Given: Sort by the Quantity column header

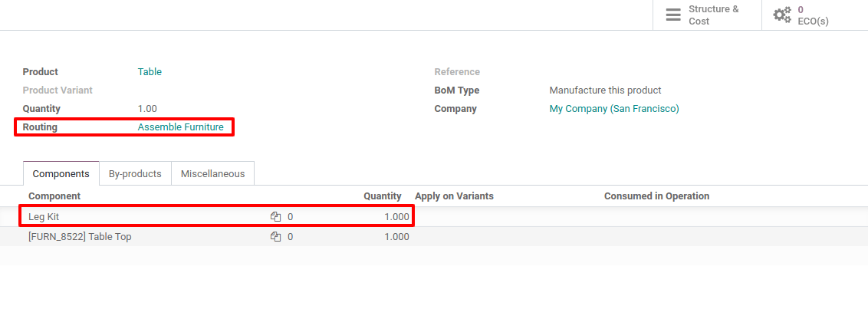Looking at the screenshot, I should tap(382, 196).
